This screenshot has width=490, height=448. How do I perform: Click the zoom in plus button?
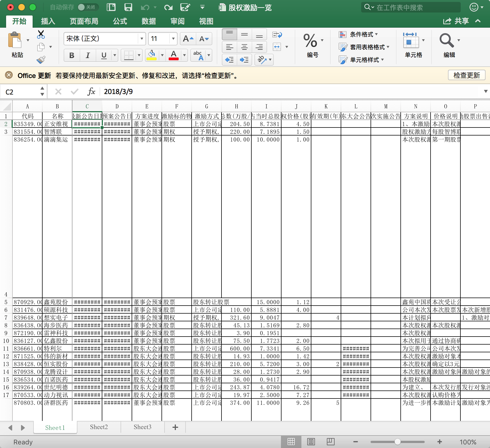click(x=440, y=442)
